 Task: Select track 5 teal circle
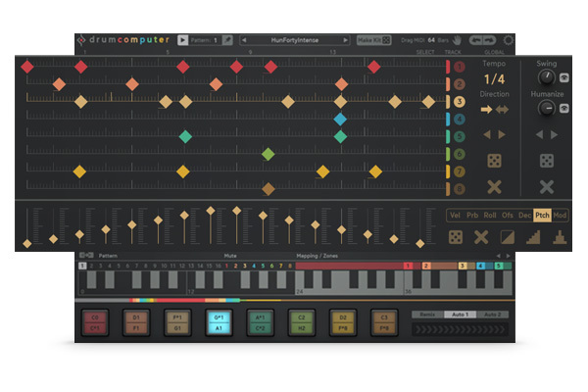460,136
